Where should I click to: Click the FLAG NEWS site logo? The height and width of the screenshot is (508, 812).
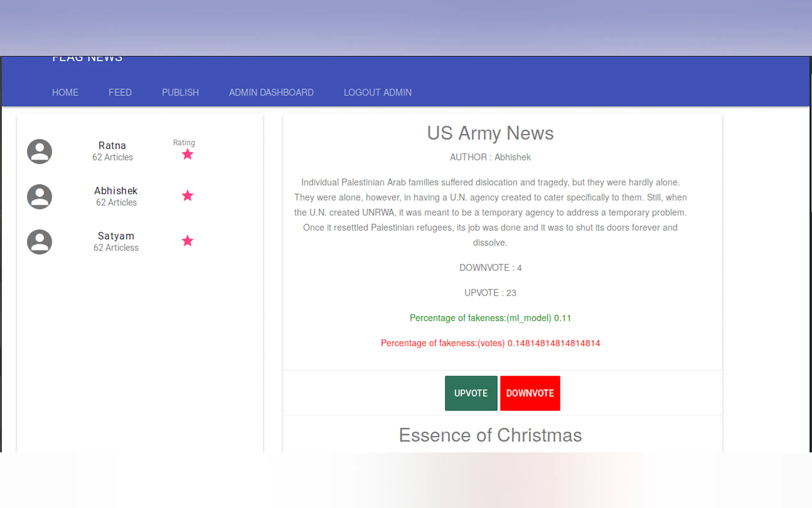[x=87, y=59]
